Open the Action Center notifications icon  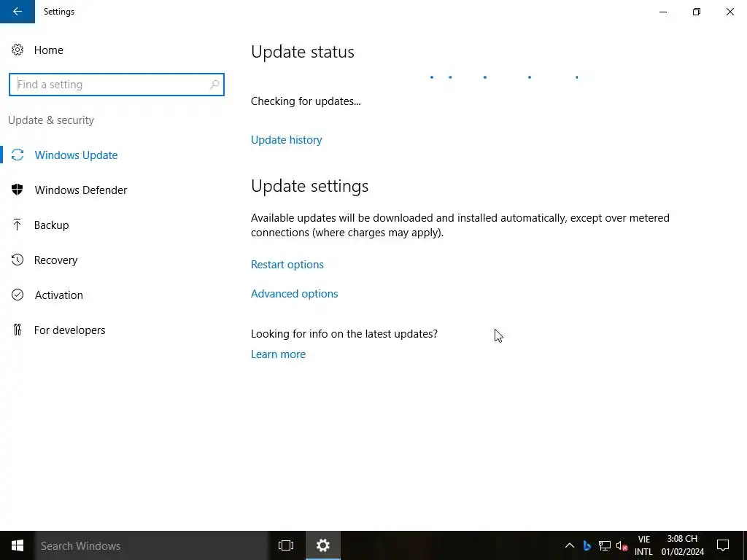coord(723,545)
